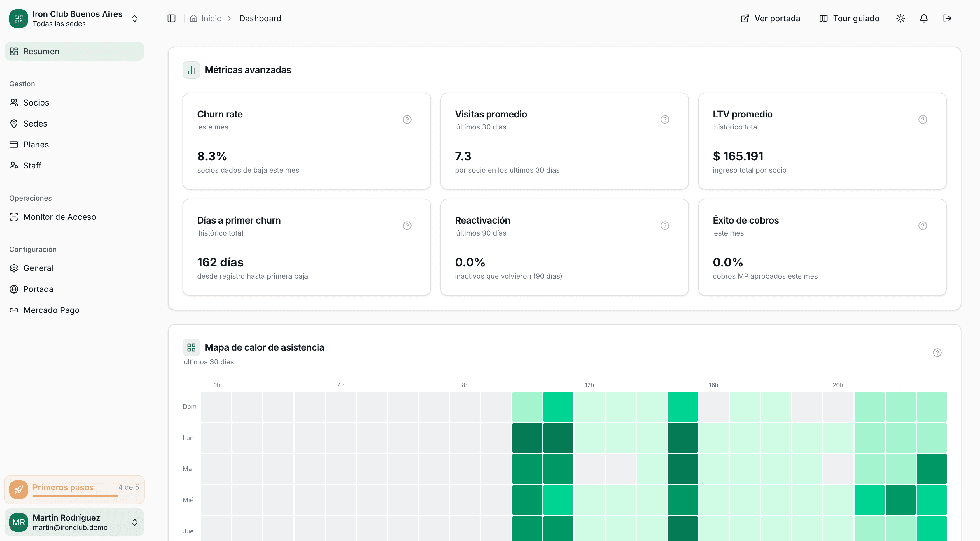Click the Ver portada link
980x541 pixels.
pyautogui.click(x=770, y=18)
